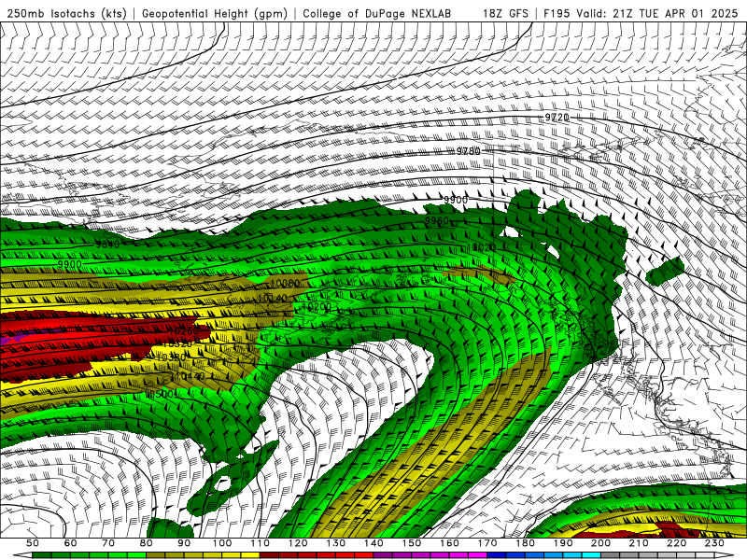
Task: Click the 50 knot legend label
Action: pos(33,543)
